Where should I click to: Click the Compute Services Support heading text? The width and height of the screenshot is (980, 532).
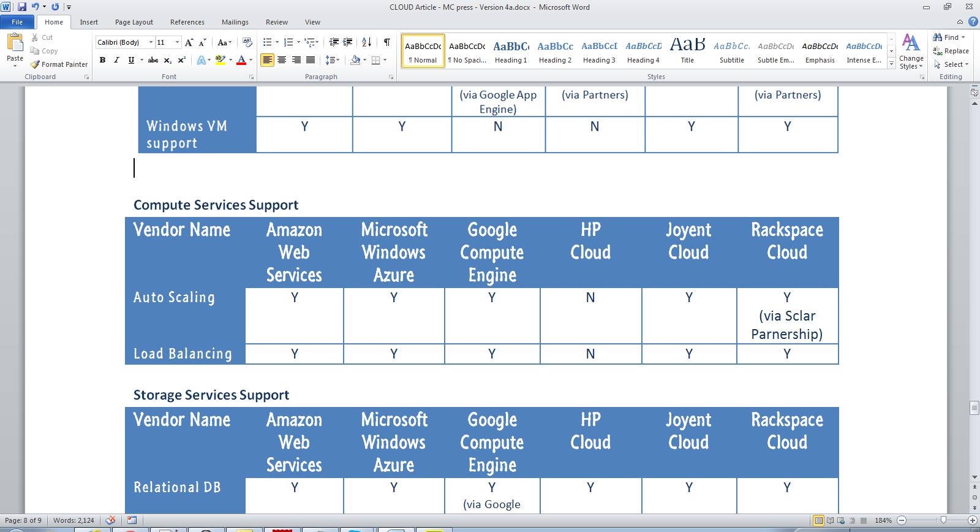pos(216,205)
